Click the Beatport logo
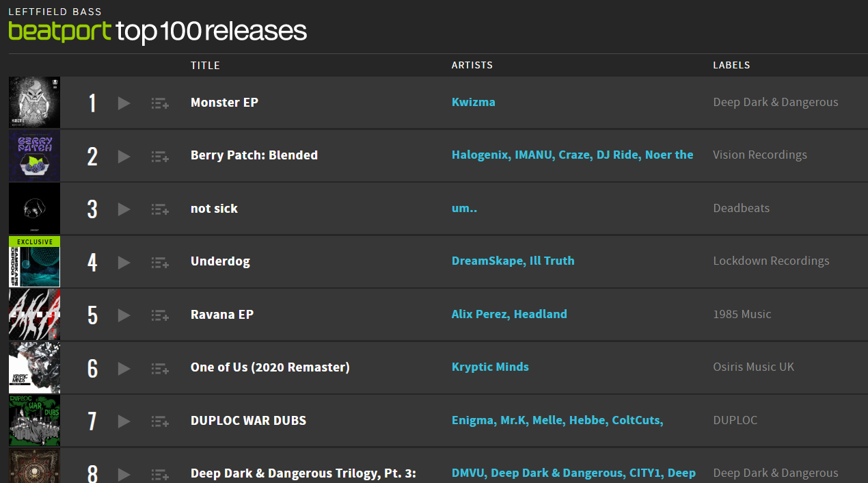The height and width of the screenshot is (483, 868). 59,31
